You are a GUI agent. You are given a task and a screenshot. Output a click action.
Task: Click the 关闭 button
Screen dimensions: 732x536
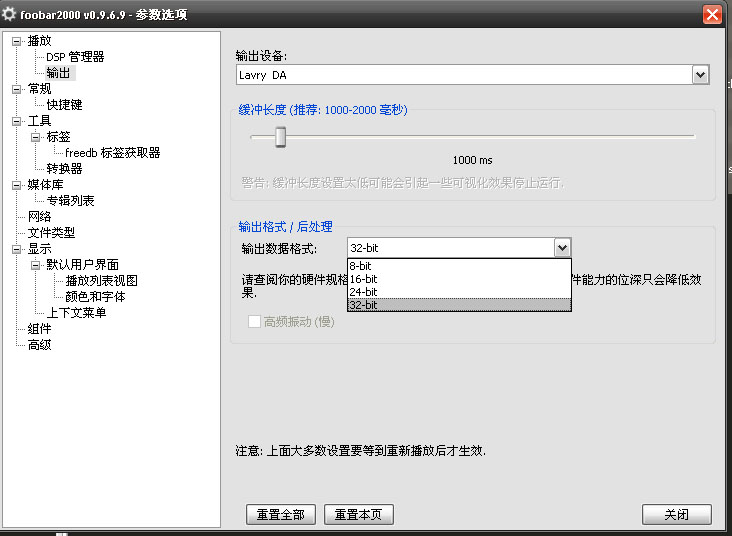(x=676, y=515)
